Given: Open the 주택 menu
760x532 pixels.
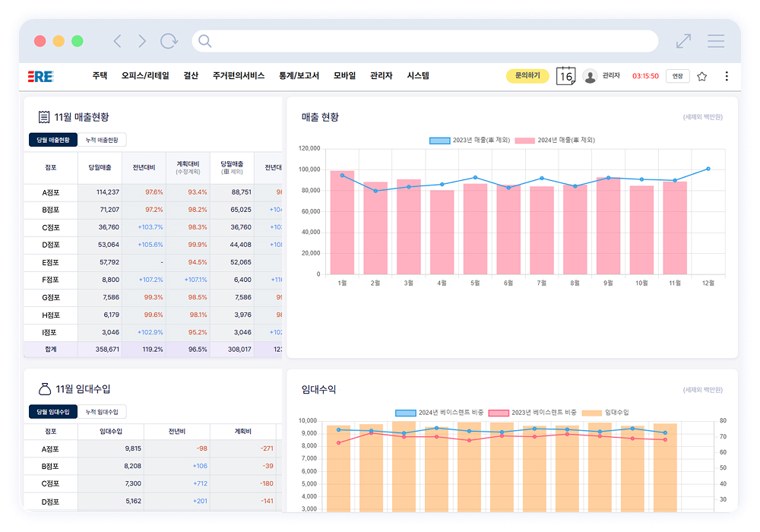Looking at the screenshot, I should click(x=100, y=75).
